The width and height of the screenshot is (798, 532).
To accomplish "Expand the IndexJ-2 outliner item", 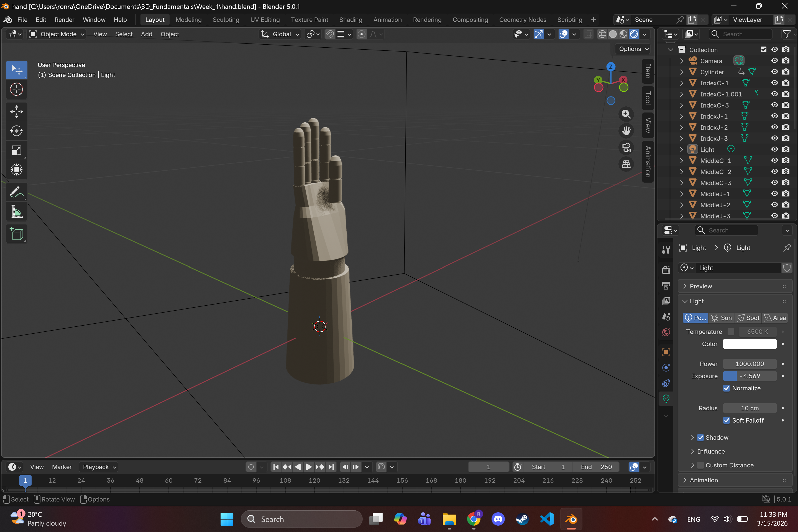I will click(x=681, y=127).
